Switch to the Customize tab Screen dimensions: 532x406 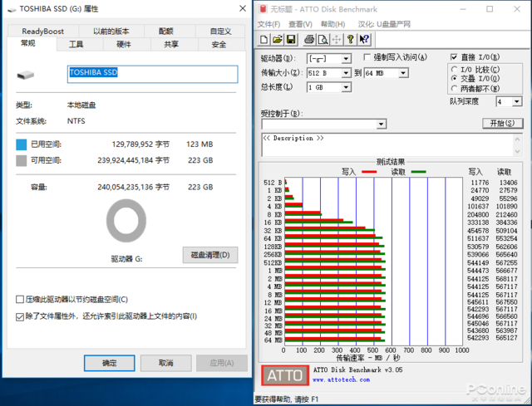[x=220, y=32]
